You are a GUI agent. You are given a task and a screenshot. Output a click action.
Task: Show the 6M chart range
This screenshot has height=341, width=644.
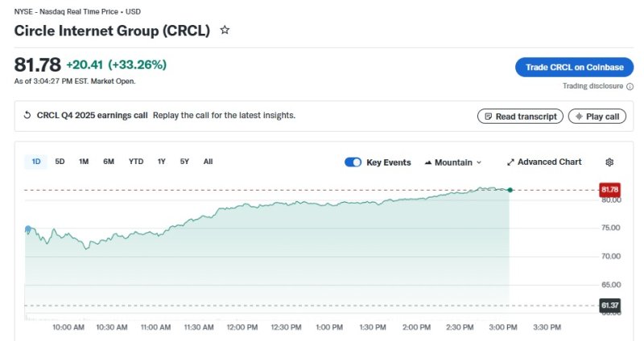[x=109, y=162]
